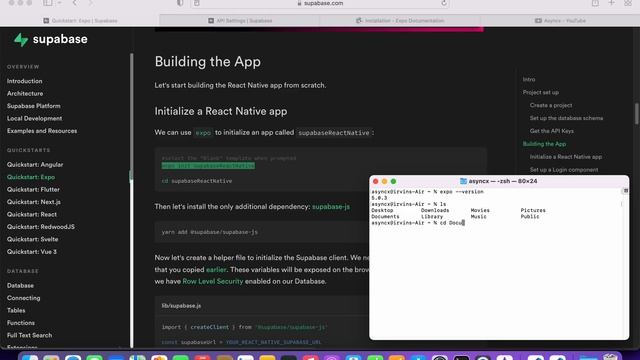The image size is (640, 360).
Task: Go forward using Safari's forward arrow
Action: pos(91,3)
